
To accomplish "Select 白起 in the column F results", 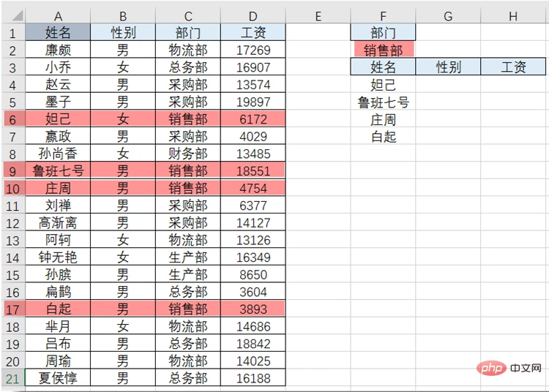I will pos(383,136).
